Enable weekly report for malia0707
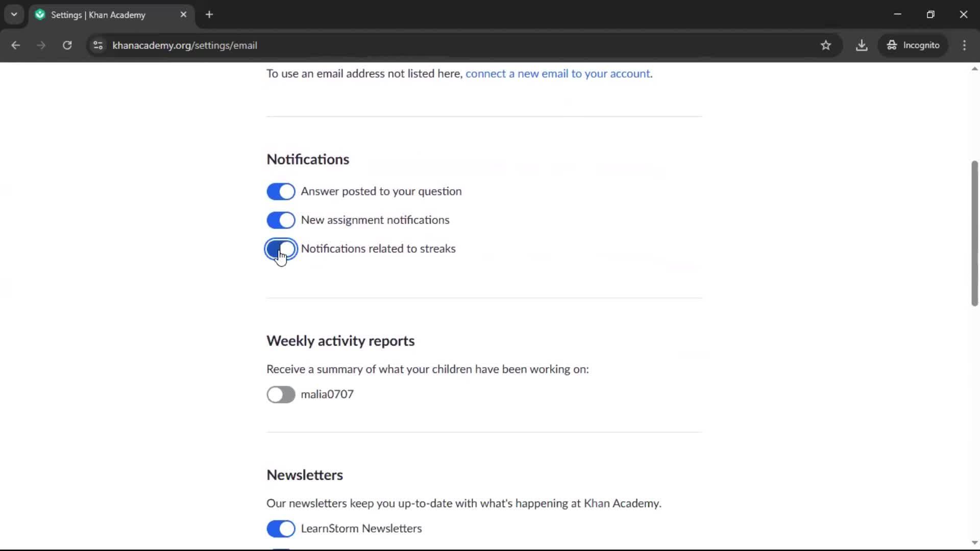 tap(281, 395)
